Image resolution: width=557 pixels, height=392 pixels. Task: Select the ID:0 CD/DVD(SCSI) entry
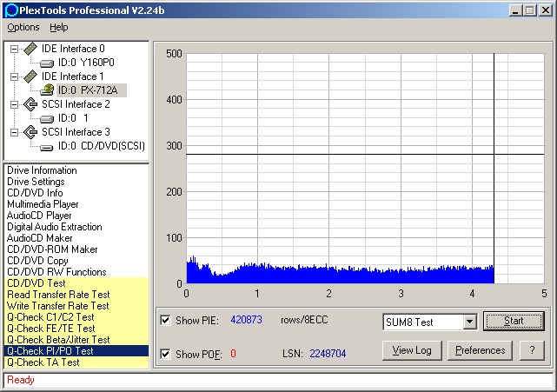[x=102, y=146]
